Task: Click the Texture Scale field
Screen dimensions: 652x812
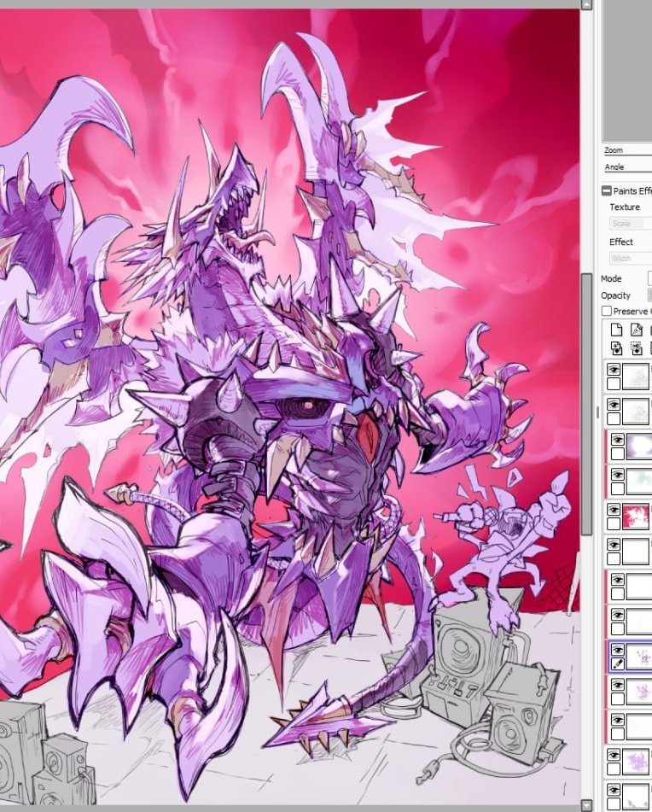Action: tap(631, 224)
